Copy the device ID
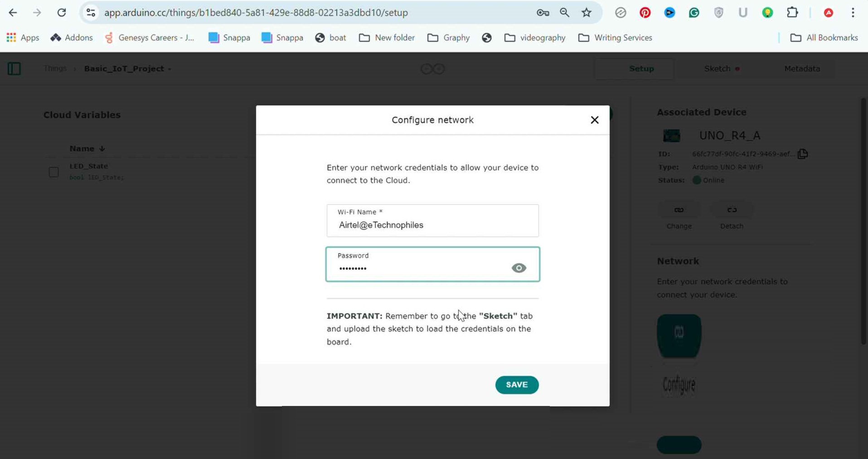 pyautogui.click(x=803, y=154)
